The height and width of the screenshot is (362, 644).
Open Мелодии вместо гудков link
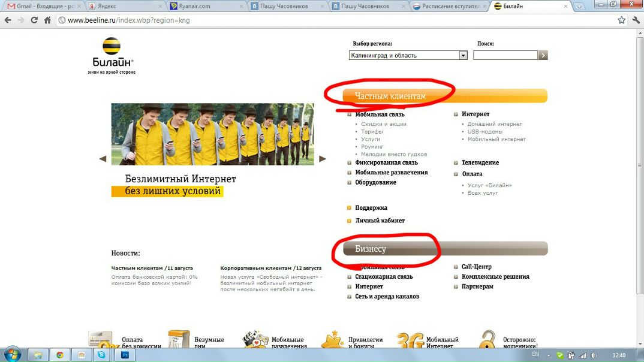pos(394,154)
